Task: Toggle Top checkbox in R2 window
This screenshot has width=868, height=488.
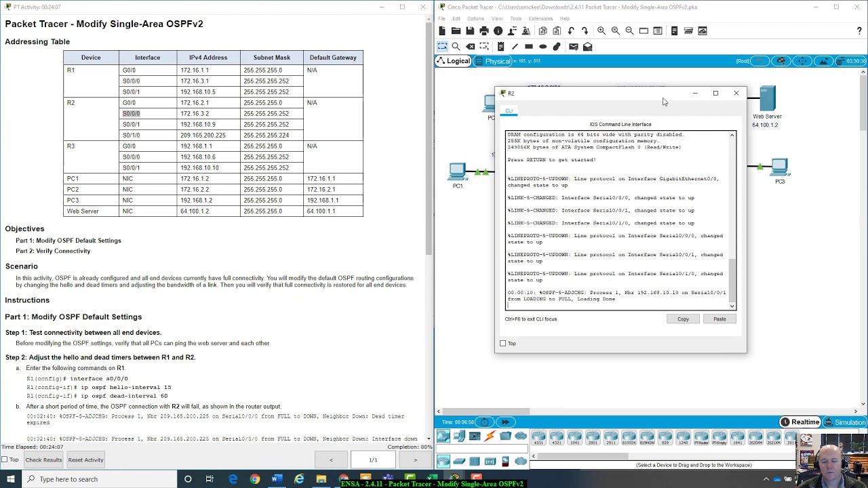Action: point(502,344)
